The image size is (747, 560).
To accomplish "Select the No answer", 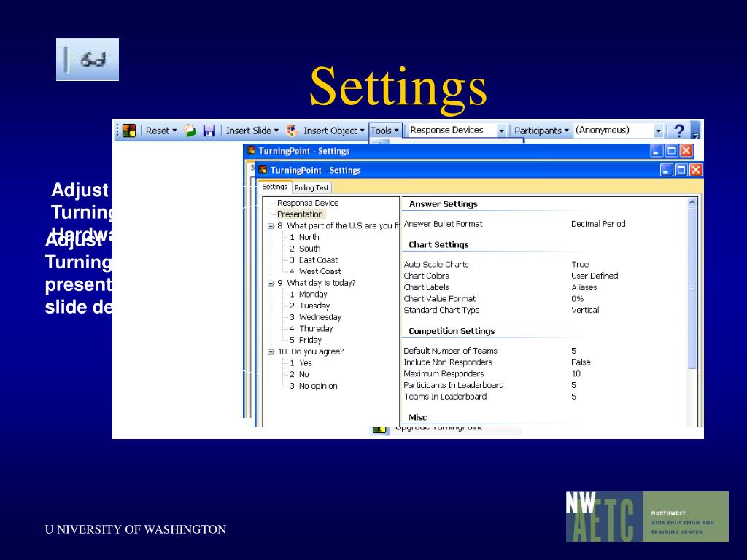I will [299, 374].
